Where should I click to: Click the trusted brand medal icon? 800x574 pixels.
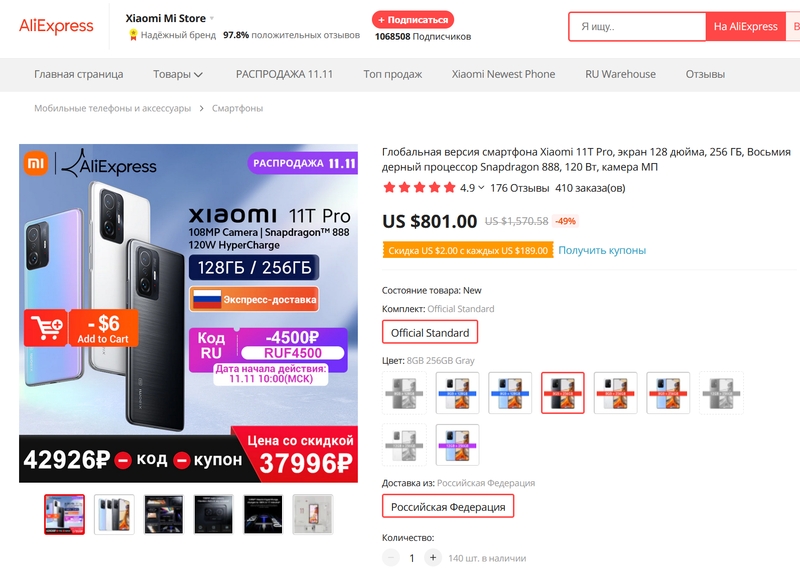tap(132, 35)
